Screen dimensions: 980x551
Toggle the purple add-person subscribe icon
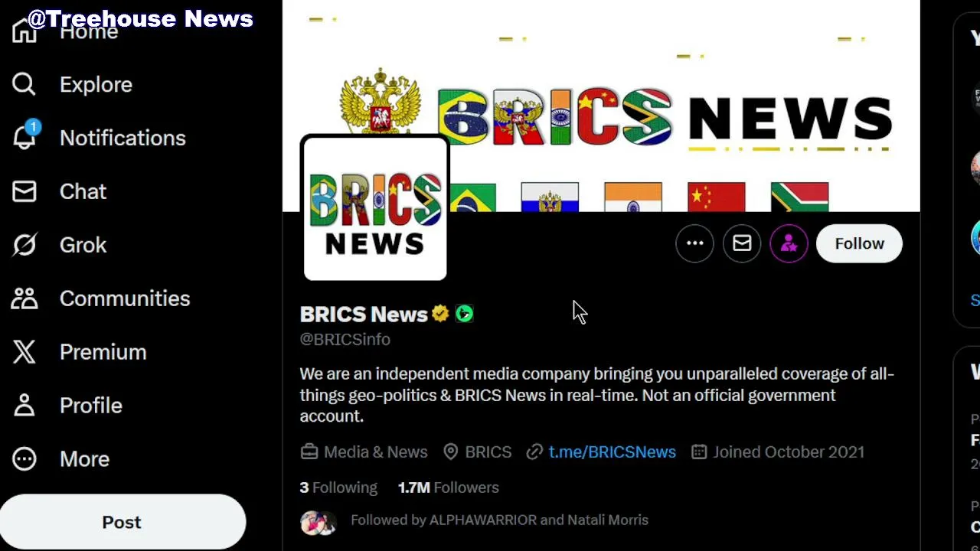(789, 243)
